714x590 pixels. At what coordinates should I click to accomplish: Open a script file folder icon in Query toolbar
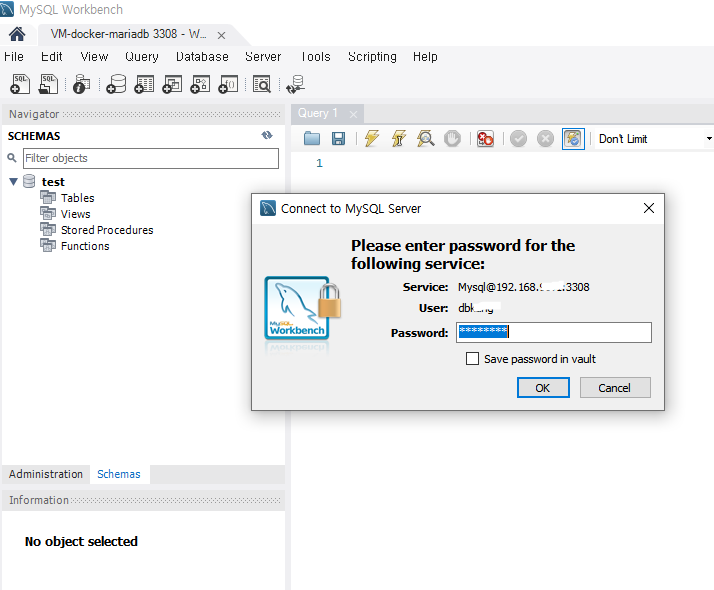[312, 138]
